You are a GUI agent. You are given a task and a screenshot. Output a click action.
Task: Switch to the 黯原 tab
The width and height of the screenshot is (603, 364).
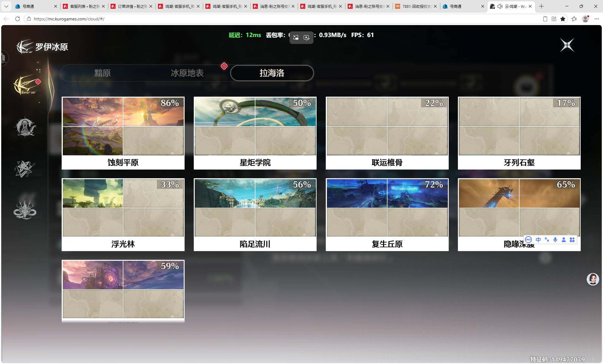[x=102, y=73]
